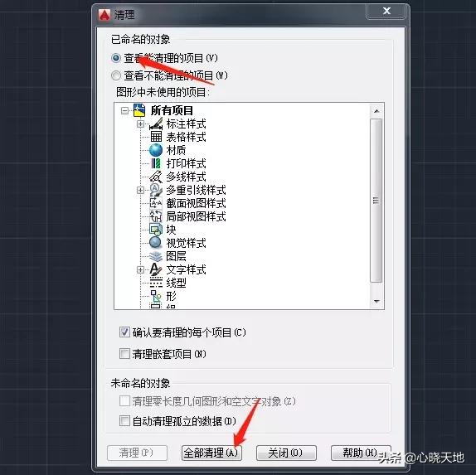Click the 帮助(H) button
Image resolution: width=476 pixels, height=475 pixels.
pos(361,453)
